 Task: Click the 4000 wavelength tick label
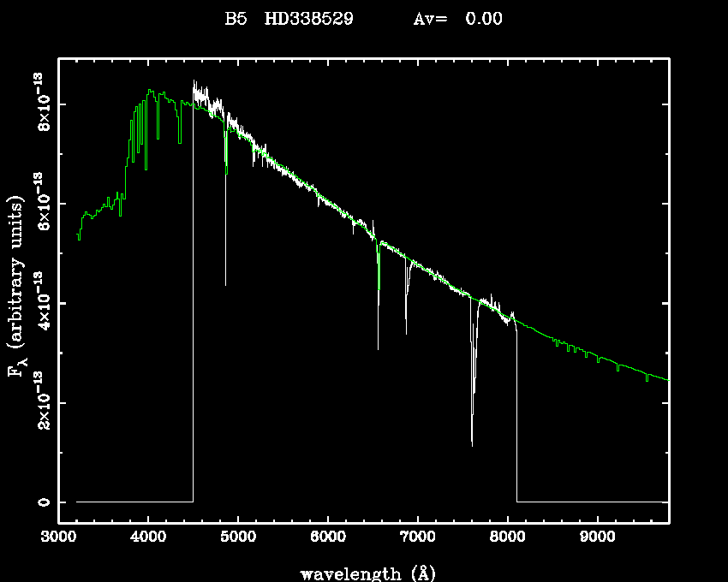[x=148, y=538]
